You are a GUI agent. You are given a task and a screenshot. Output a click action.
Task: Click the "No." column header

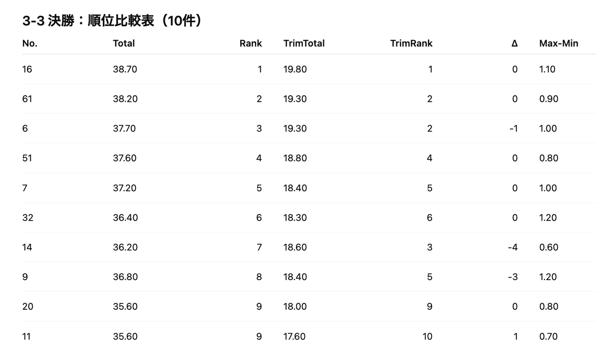(30, 43)
